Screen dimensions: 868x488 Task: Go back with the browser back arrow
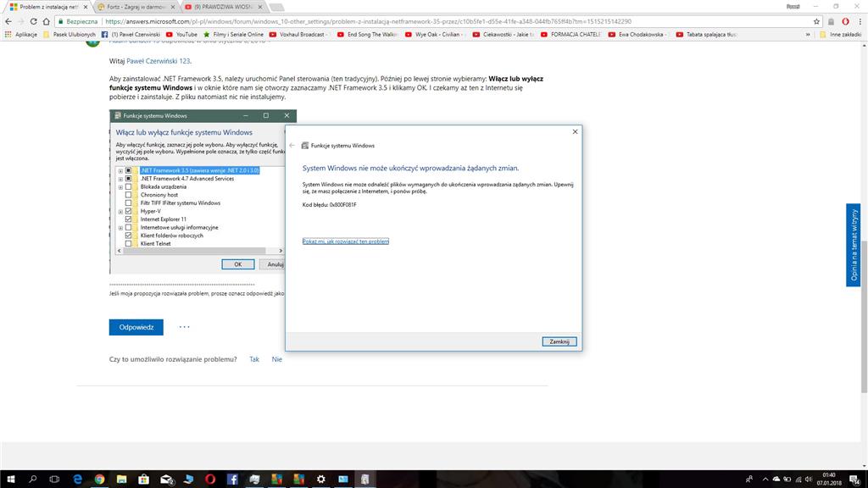pyautogui.click(x=8, y=21)
